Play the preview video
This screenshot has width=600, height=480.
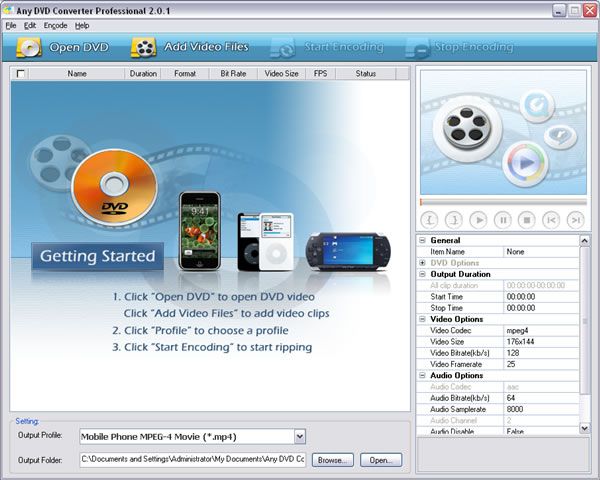click(x=478, y=220)
